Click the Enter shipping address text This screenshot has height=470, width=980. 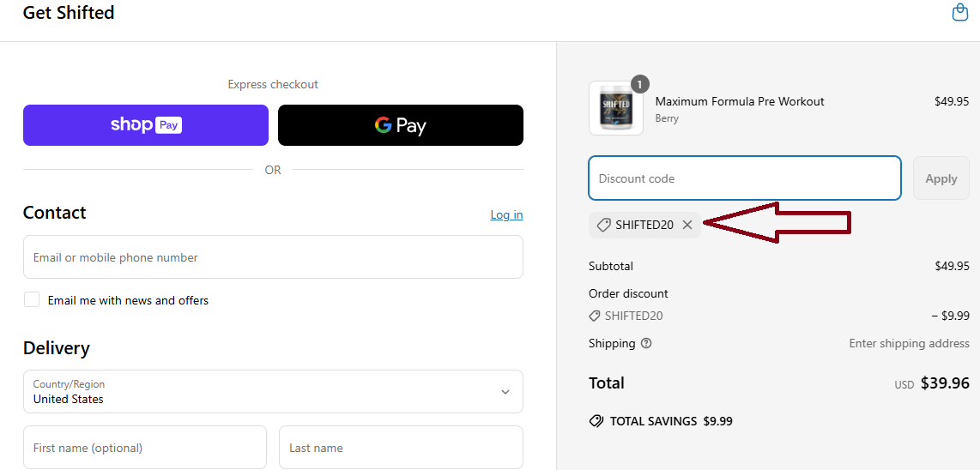(x=910, y=343)
